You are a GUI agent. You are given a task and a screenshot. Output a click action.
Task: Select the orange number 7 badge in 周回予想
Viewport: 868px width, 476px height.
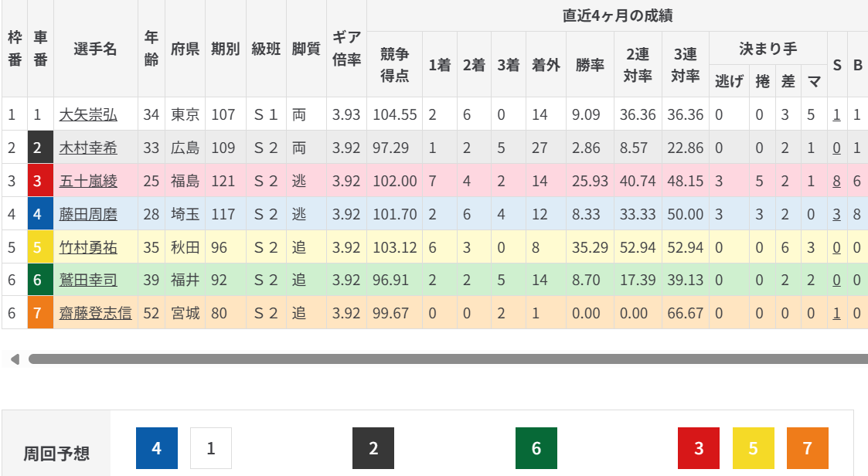click(x=808, y=448)
